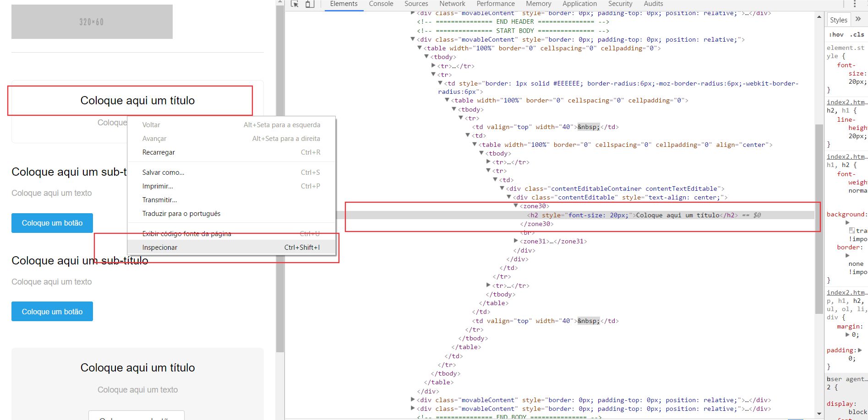Image resolution: width=868 pixels, height=420 pixels.
Task: Expand the background property in Styles
Action: point(847,222)
